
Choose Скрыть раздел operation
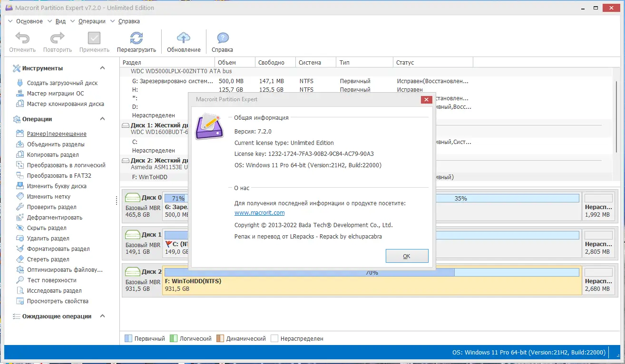pos(47,228)
